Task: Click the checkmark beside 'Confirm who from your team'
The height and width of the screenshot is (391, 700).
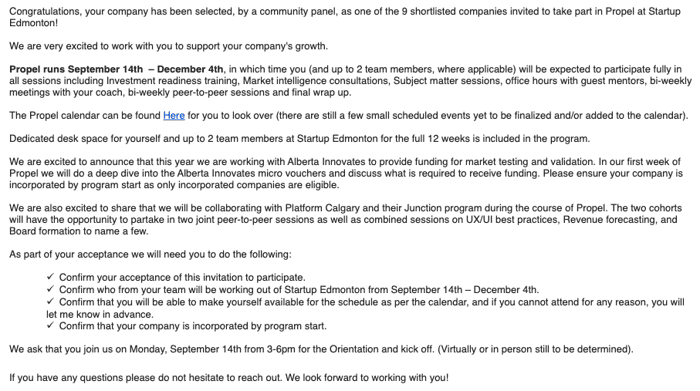Action: (x=50, y=289)
